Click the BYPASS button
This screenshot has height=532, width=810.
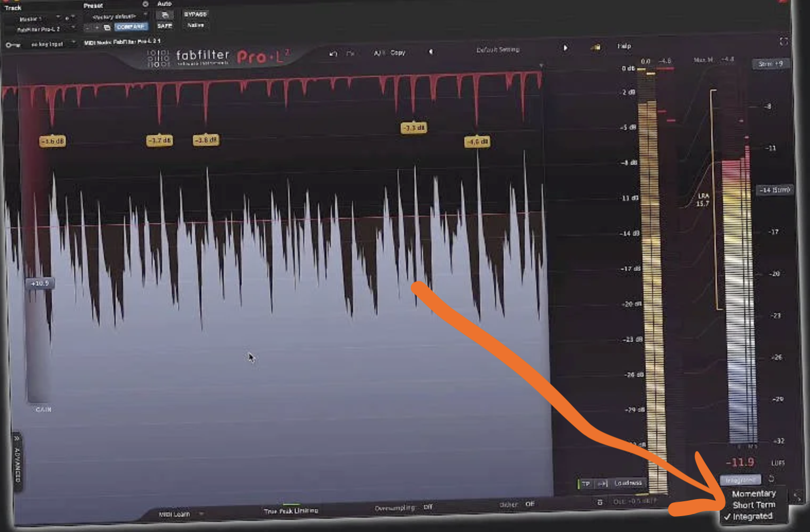pos(195,14)
